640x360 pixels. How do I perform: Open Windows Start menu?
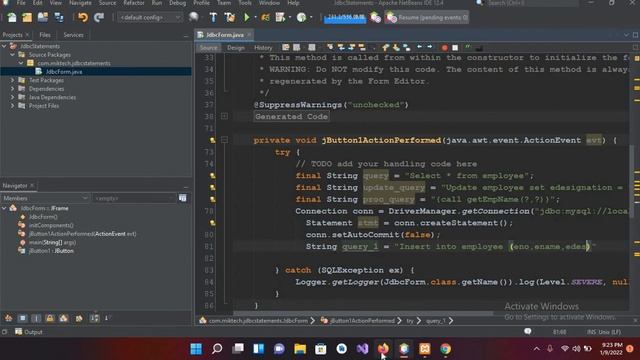pos(196,349)
